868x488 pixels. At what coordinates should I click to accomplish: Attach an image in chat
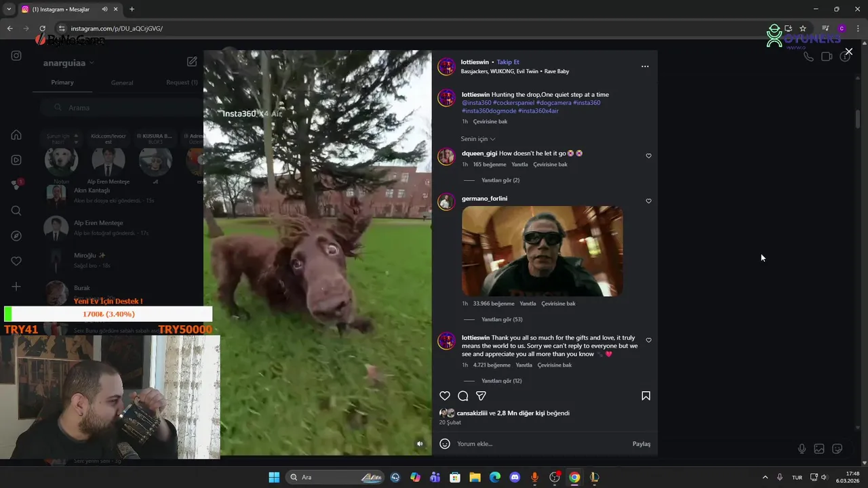[819, 449]
